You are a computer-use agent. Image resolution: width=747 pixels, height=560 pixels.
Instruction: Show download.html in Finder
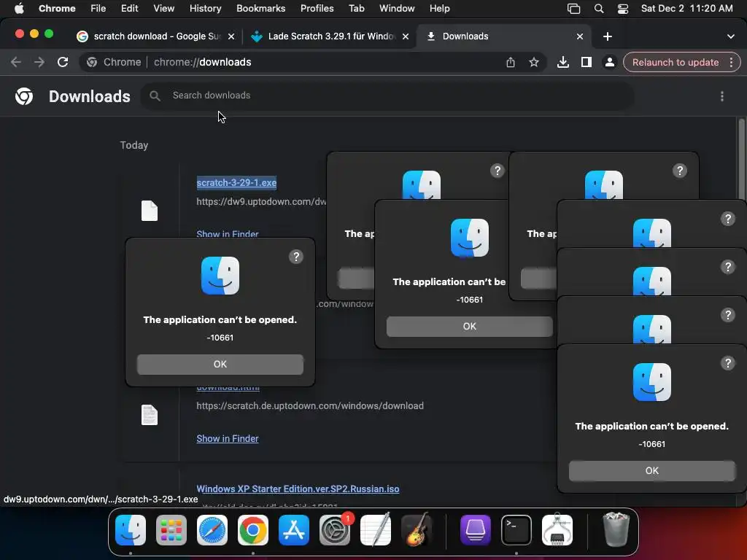point(228,438)
